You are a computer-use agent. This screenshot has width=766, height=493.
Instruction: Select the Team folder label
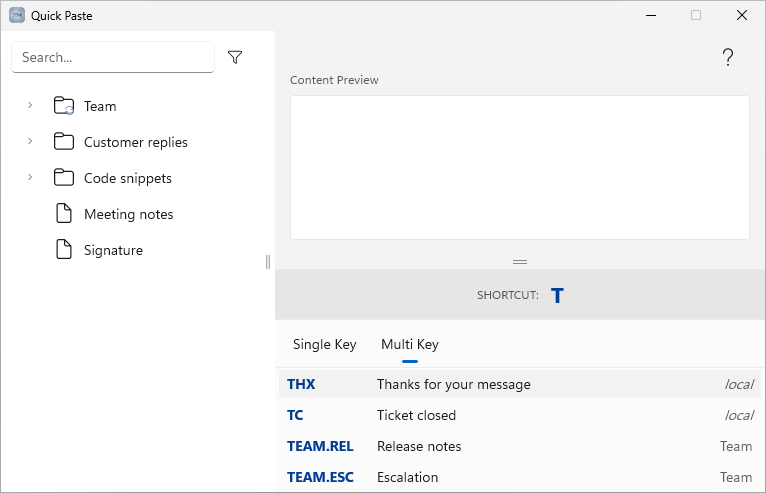point(100,106)
